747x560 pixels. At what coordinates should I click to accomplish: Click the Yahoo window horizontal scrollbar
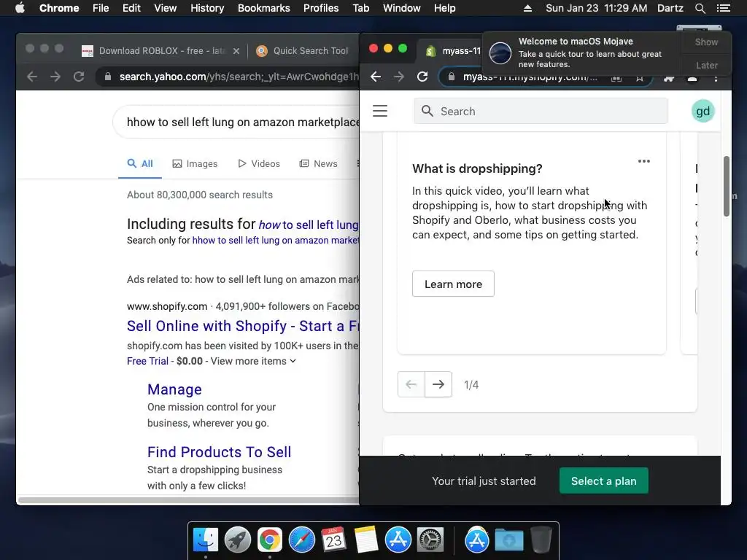click(x=188, y=500)
